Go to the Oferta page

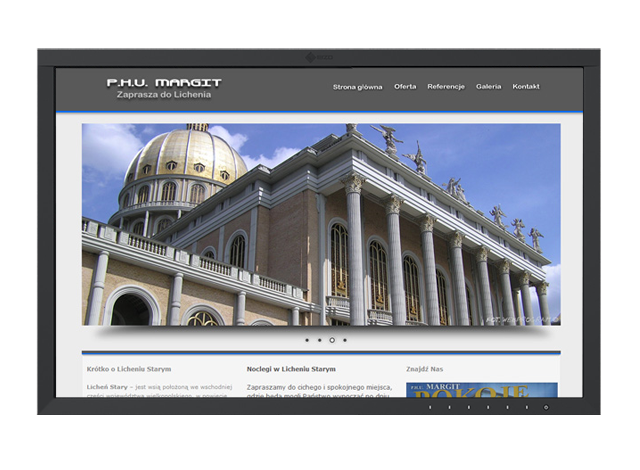click(405, 87)
